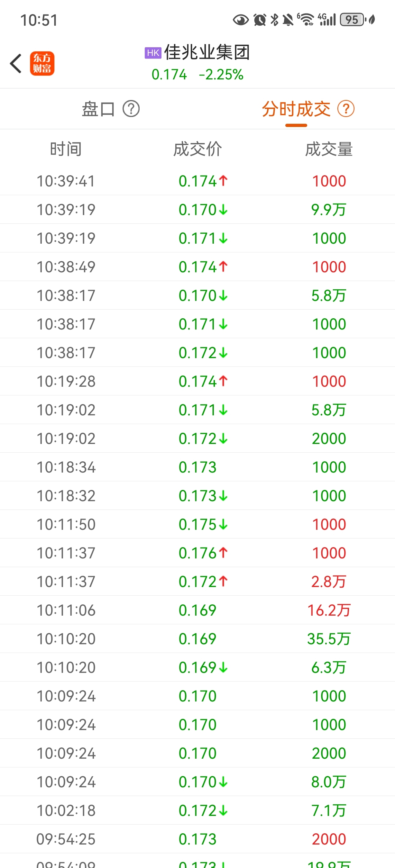The width and height of the screenshot is (395, 868).
Task: Open help icon next to 分时成交
Action: point(346,109)
